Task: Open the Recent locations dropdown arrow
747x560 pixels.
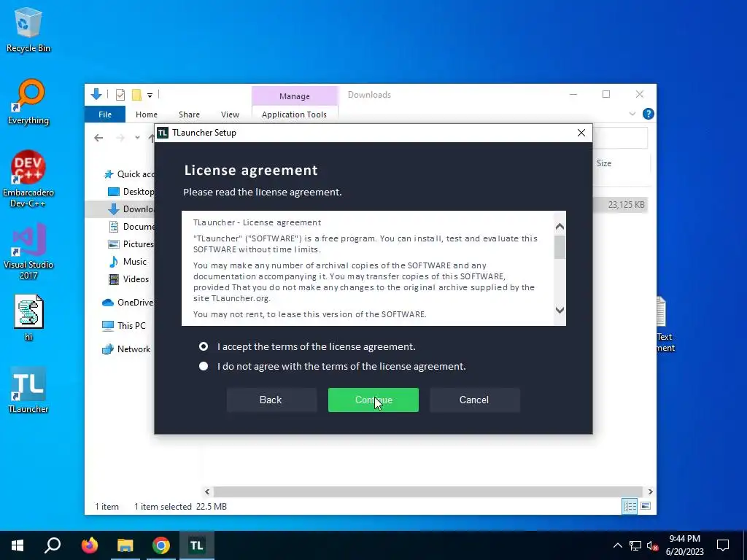Action: tap(137, 138)
